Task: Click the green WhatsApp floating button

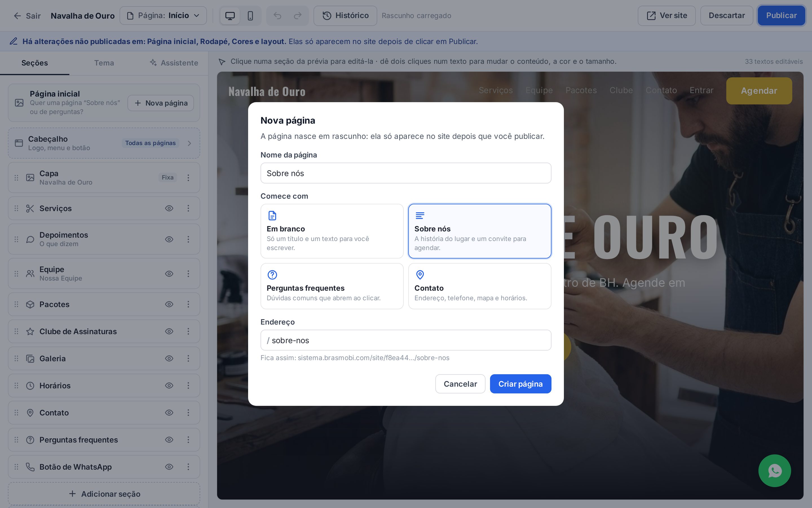Action: coord(775,470)
